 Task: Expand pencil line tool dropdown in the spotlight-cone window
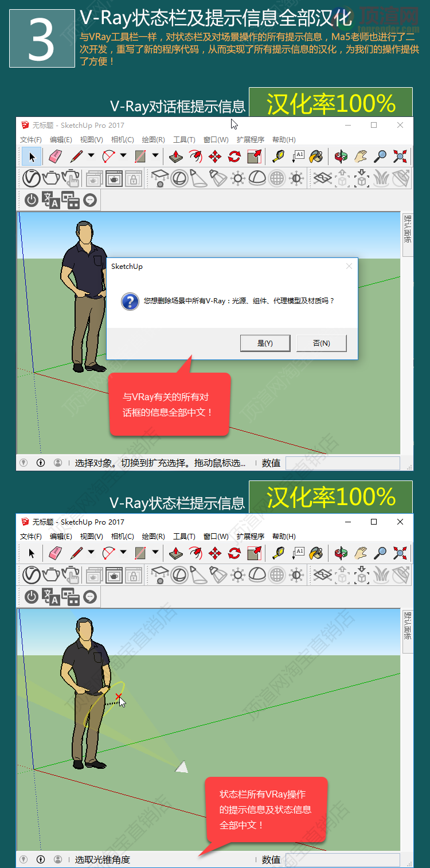pyautogui.click(x=91, y=552)
